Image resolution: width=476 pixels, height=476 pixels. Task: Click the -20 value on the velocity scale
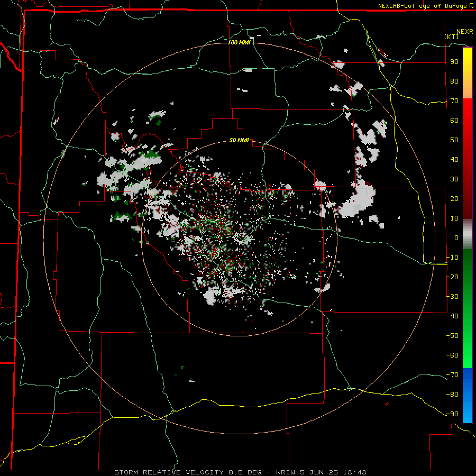(x=452, y=277)
